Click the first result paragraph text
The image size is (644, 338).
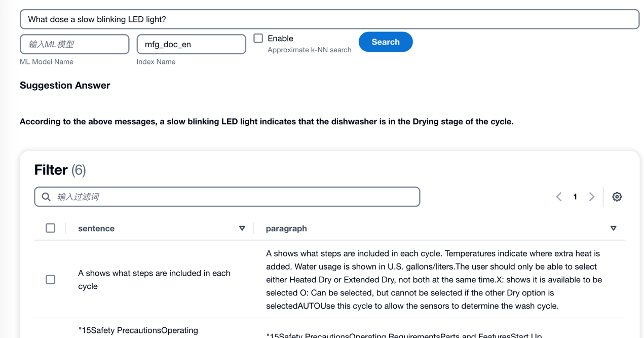[x=434, y=279]
